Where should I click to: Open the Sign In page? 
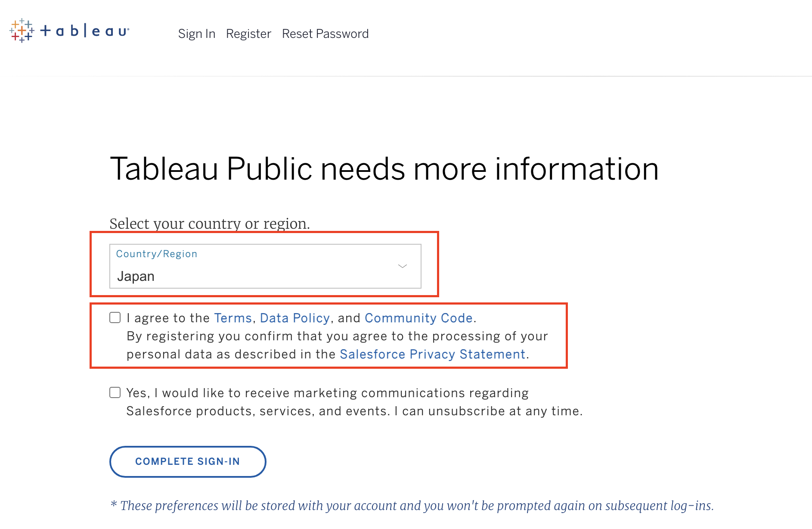tap(197, 34)
